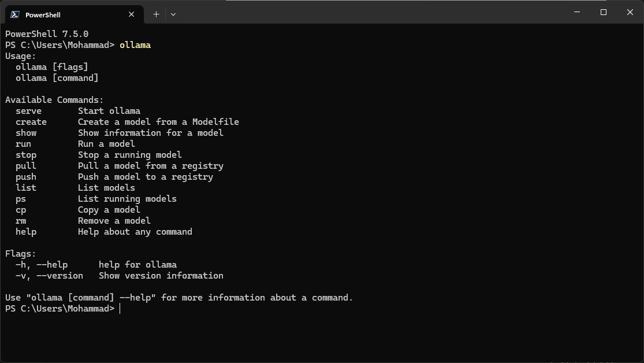
Task: Expand the new tab profile dropdown chevron
Action: (x=173, y=14)
